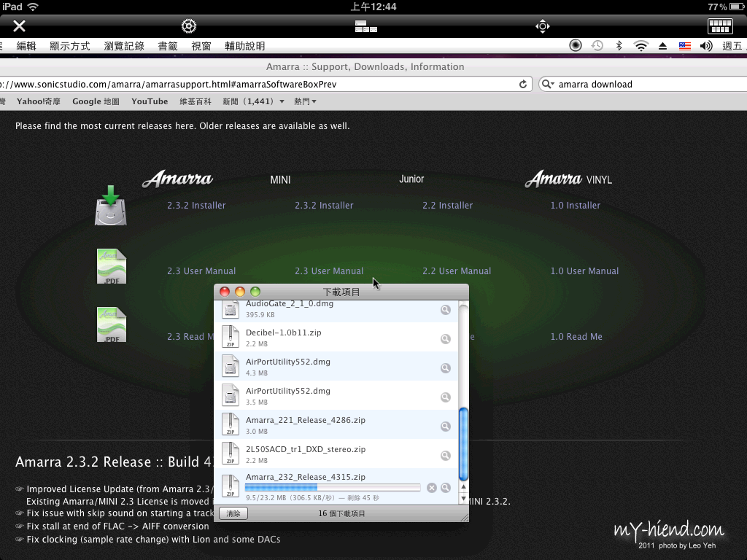This screenshot has height=560, width=747.
Task: Open search magnifier dropdown in search field
Action: pos(548,85)
